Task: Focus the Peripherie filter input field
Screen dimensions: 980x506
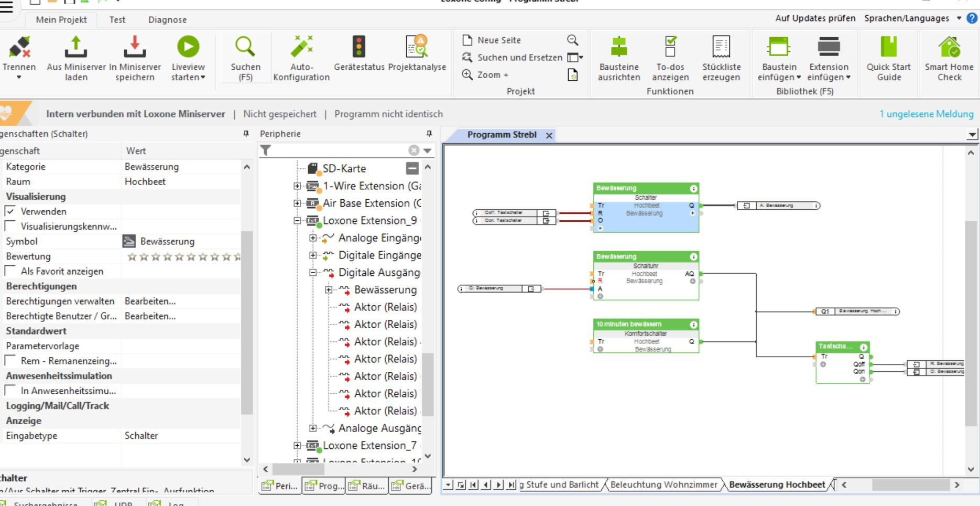Action: [x=340, y=150]
